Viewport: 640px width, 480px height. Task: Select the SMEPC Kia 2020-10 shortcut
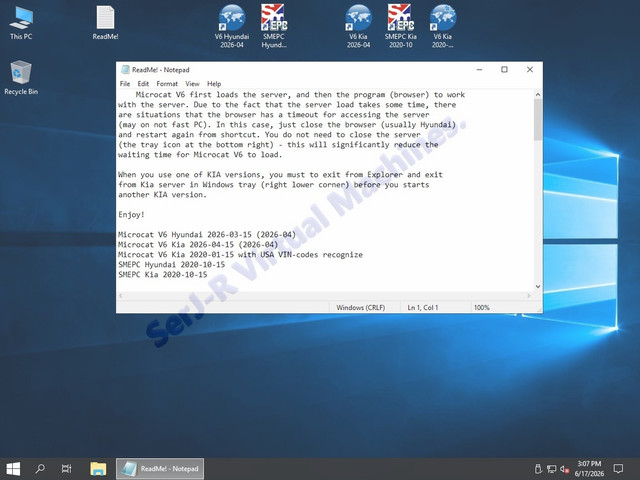(x=400, y=27)
